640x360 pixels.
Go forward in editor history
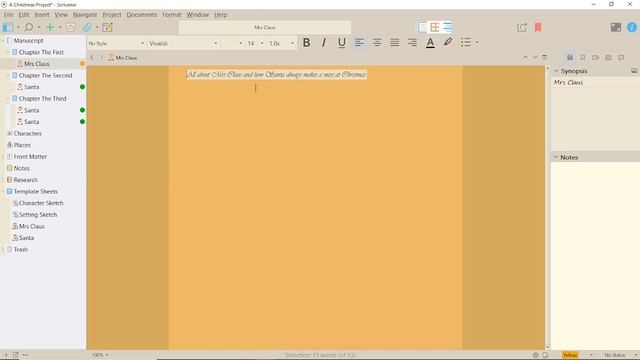[x=101, y=58]
